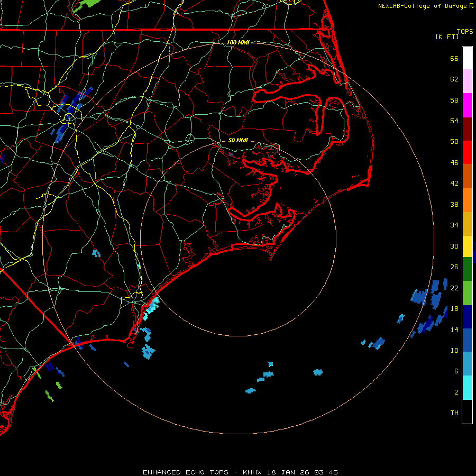Click the 6 legend value

click(456, 371)
